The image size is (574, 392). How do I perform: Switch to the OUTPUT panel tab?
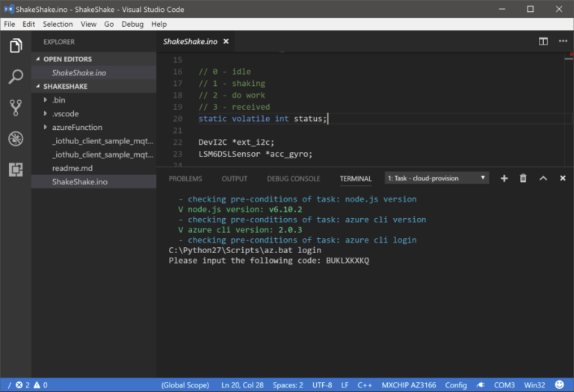click(x=234, y=178)
